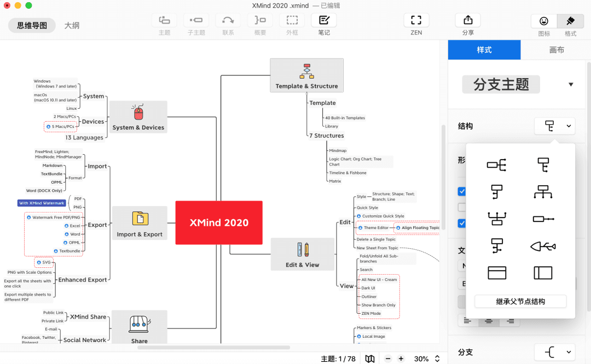Click right-align text button in format panel
591x364 pixels.
tap(510, 321)
